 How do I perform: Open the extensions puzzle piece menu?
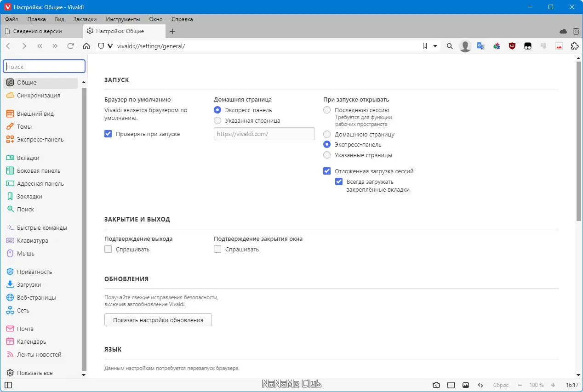pyautogui.click(x=574, y=46)
